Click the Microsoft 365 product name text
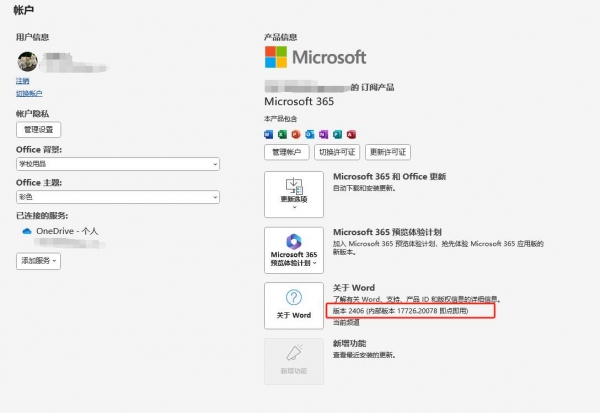 (x=299, y=101)
